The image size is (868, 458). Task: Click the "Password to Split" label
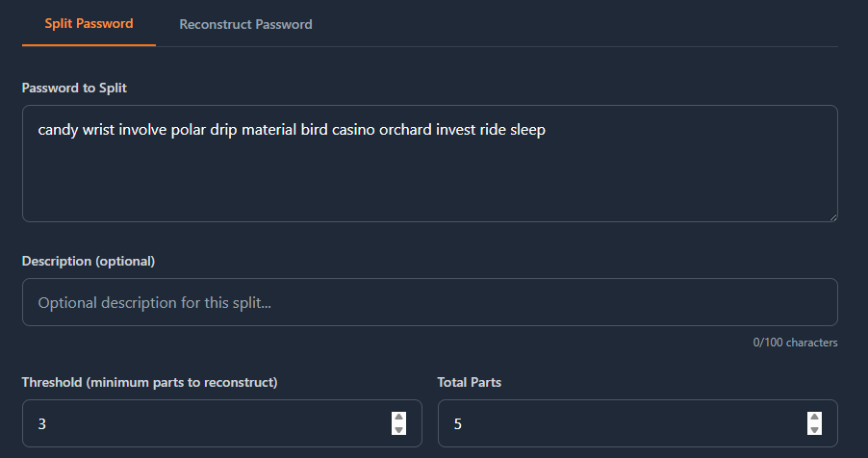pos(74,88)
